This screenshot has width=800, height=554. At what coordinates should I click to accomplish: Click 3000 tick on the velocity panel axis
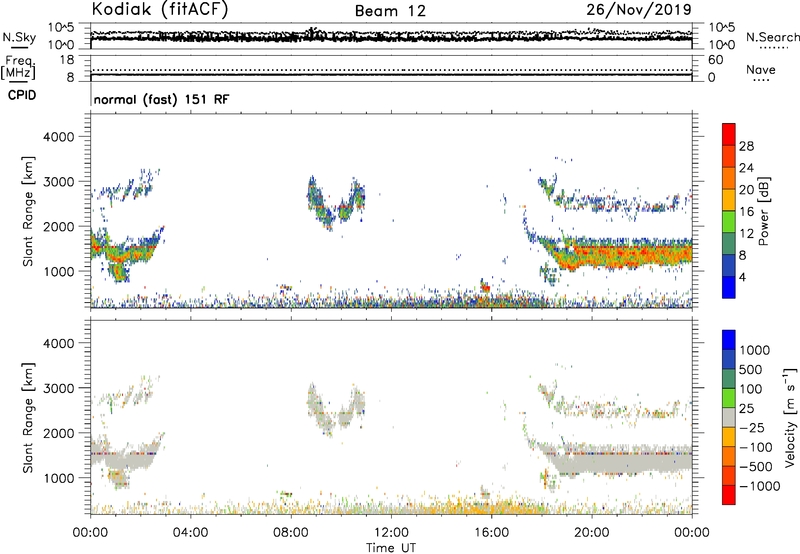[58, 388]
